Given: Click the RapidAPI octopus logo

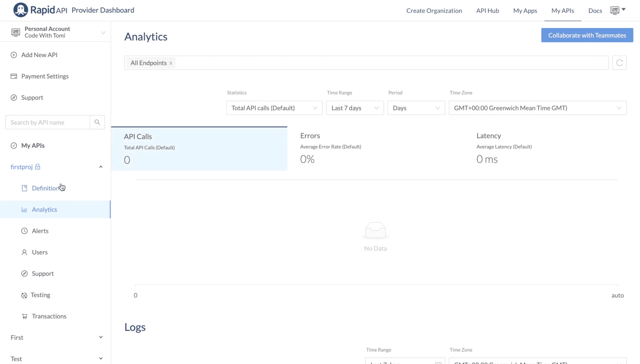Looking at the screenshot, I should (x=20, y=10).
